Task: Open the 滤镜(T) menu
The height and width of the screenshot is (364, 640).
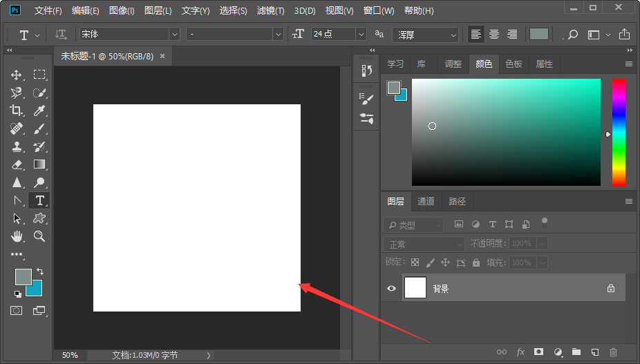Action: click(x=271, y=10)
